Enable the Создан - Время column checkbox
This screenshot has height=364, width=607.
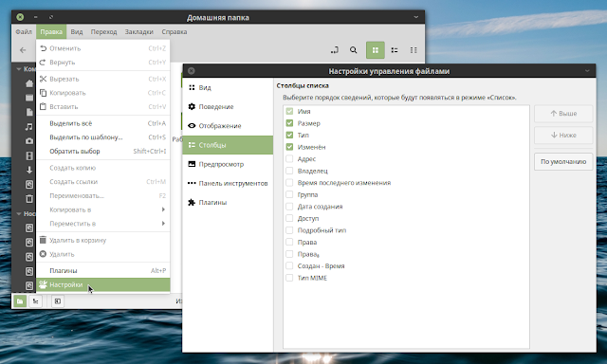pyautogui.click(x=289, y=265)
